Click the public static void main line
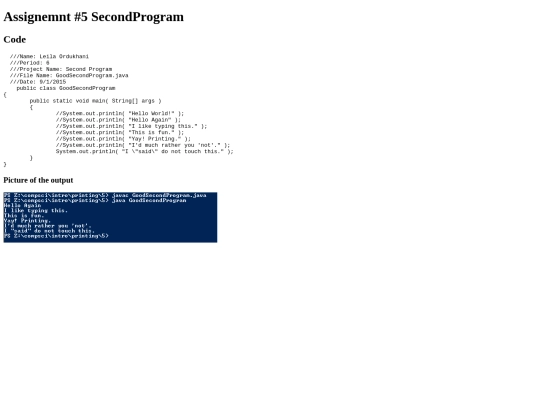Screen dimensions: 540x405 pos(95,101)
